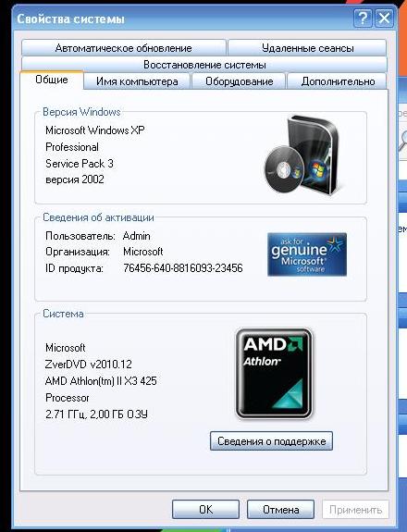Click the magnifier icon behind the dialog
The width and height of the screenshot is (407, 532).
pyautogui.click(x=402, y=140)
